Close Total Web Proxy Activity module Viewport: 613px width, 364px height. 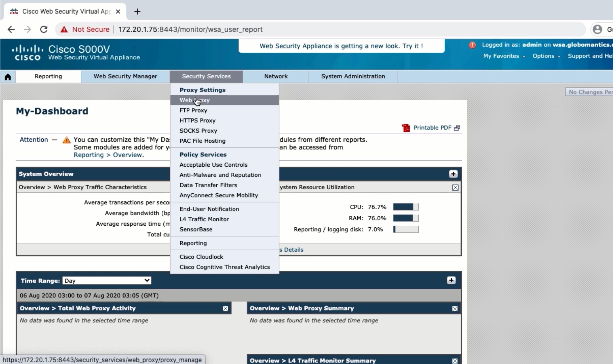225,308
